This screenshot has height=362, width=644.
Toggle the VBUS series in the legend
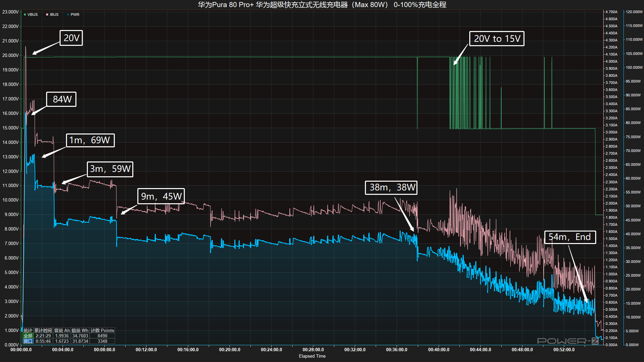[x=31, y=14]
